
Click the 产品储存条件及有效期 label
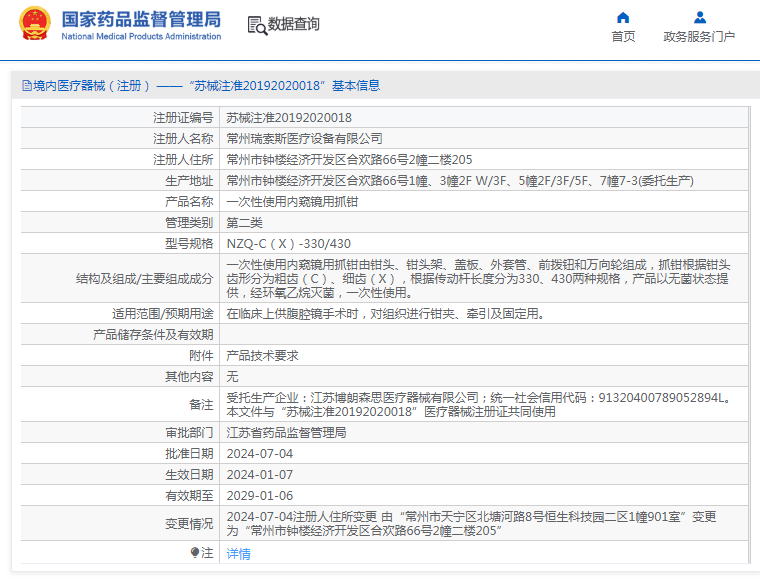[153, 335]
